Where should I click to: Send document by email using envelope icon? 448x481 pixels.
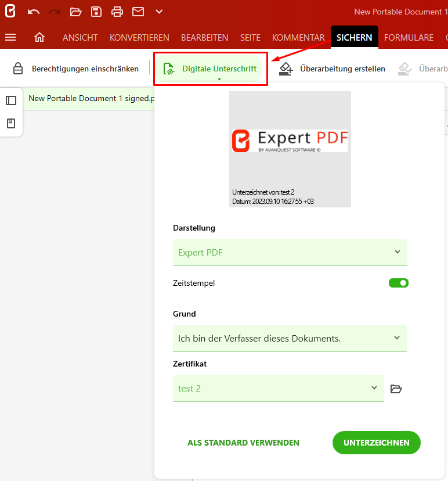[138, 12]
